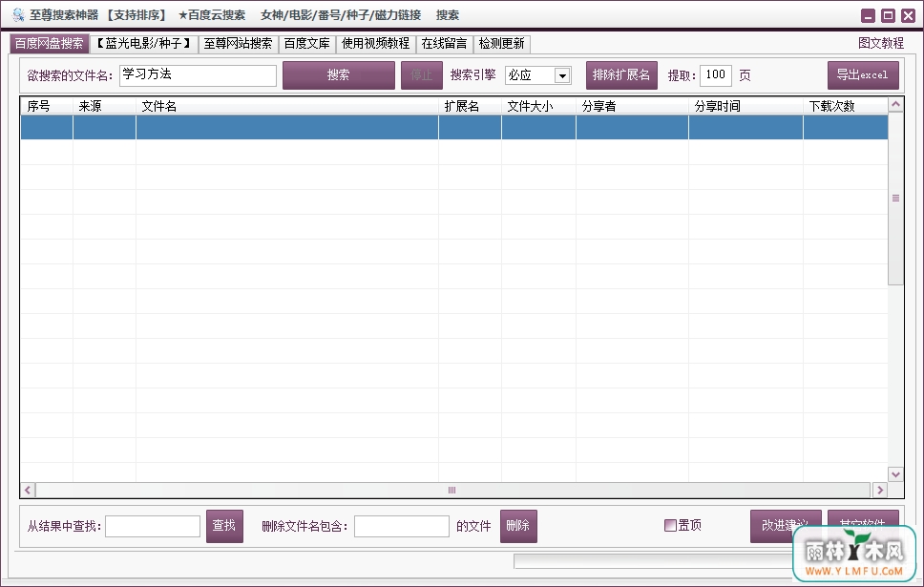Focus the 从结果中查找 input field
This screenshot has width=924, height=587.
153,526
